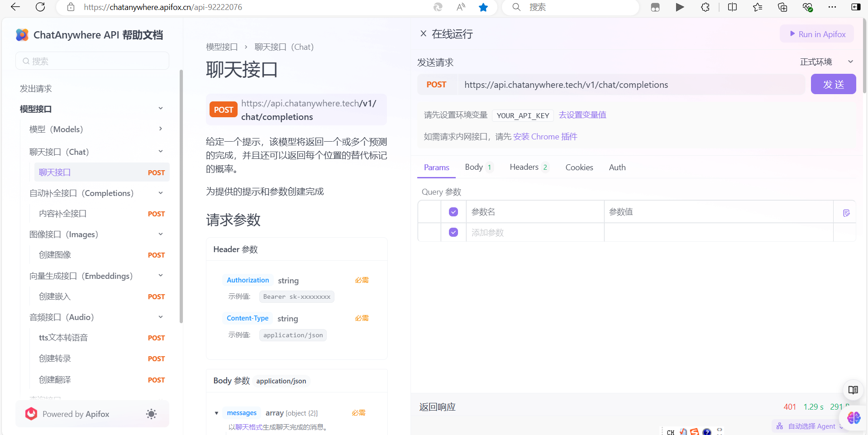Image resolution: width=868 pixels, height=435 pixels.
Task: Click the request URL field
Action: click(x=631, y=84)
